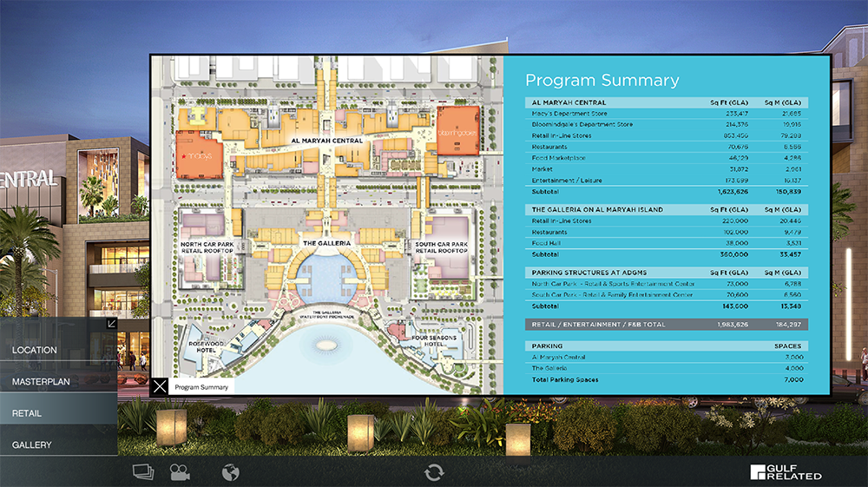The image size is (868, 487).
Task: Click the Bloomingdale's Department Store row
Action: 667,124
